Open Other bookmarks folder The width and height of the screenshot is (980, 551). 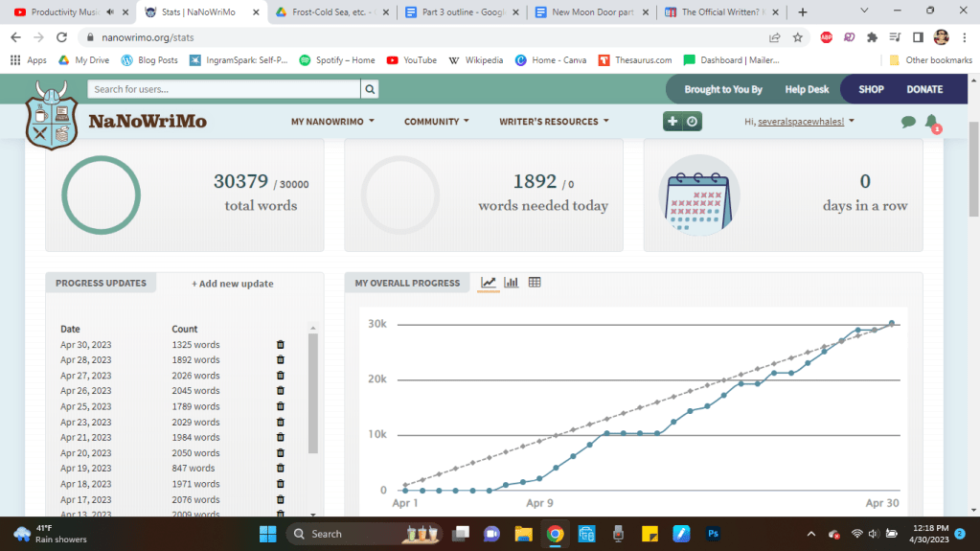point(930,60)
